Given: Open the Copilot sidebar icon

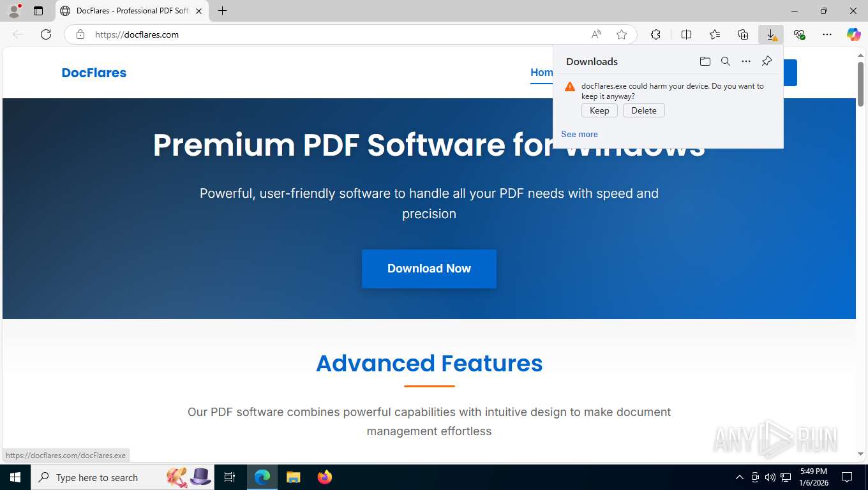Looking at the screenshot, I should [854, 34].
